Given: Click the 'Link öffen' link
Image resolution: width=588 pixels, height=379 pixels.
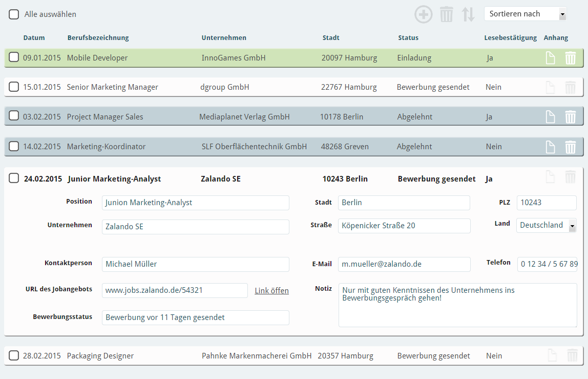Looking at the screenshot, I should (271, 291).
